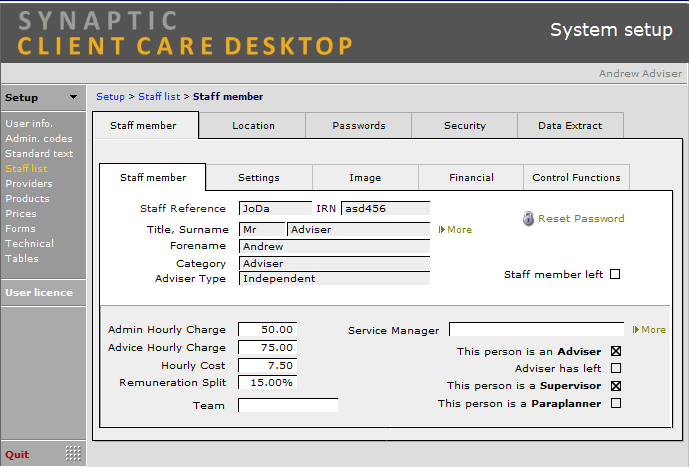Click the padlock icon beside Reset Password
The image size is (689, 467).
(x=528, y=218)
